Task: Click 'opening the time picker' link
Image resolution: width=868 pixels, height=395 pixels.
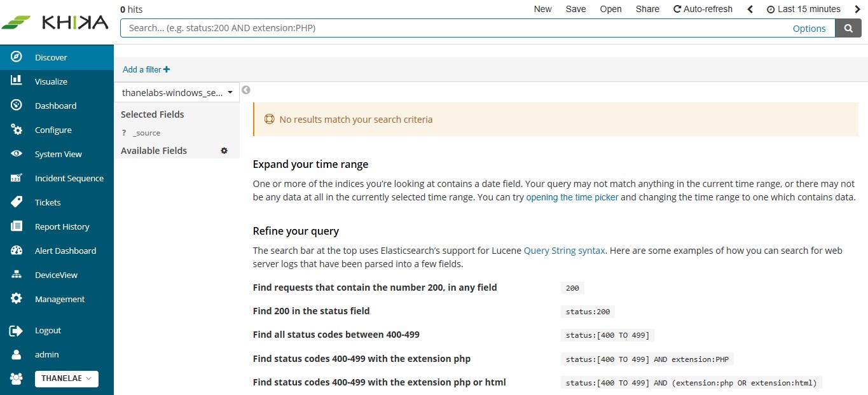Action: coord(572,197)
